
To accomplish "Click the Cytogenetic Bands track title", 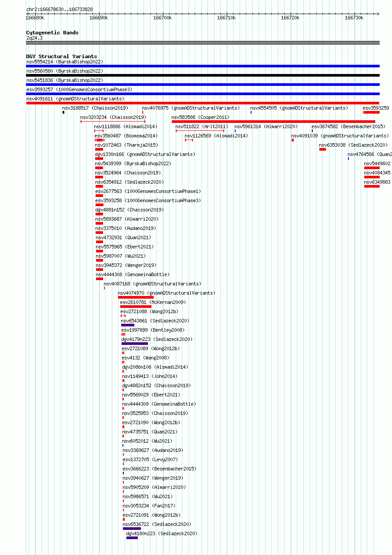I will [52, 33].
